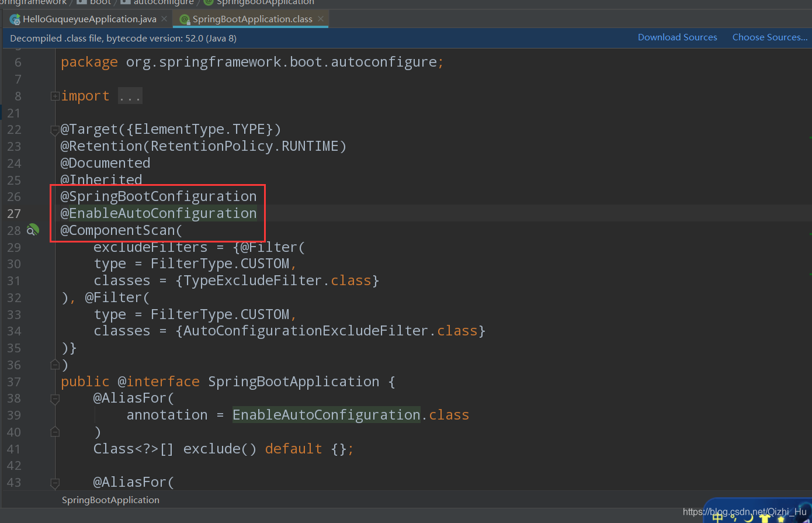
Task: Expand the folded import block on line 8
Action: coord(55,96)
